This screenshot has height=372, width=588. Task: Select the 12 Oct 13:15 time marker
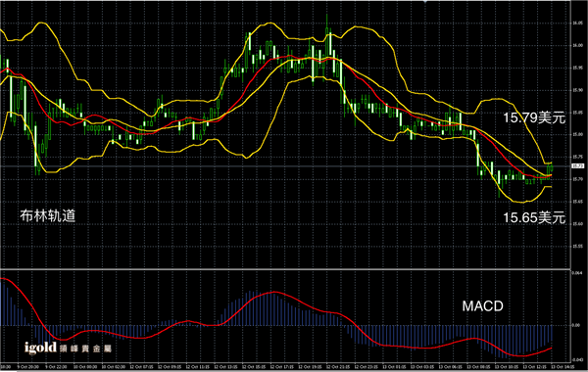tap(225, 366)
